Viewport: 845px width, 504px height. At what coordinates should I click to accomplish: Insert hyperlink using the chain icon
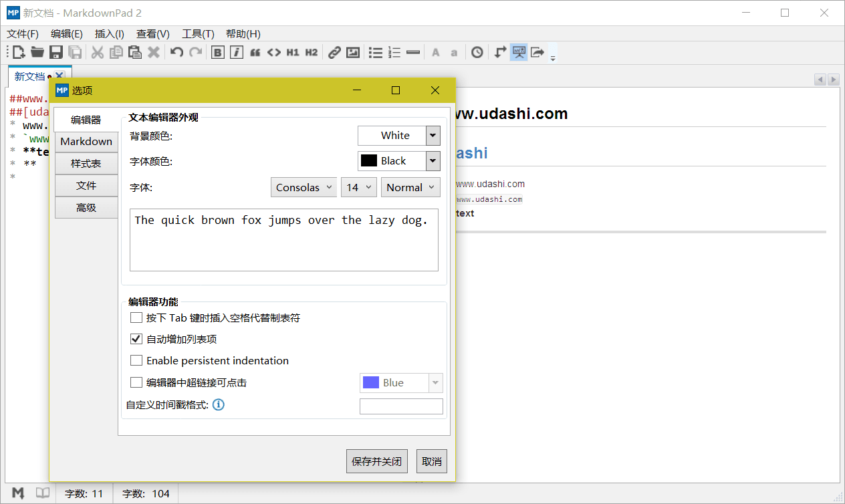[334, 52]
